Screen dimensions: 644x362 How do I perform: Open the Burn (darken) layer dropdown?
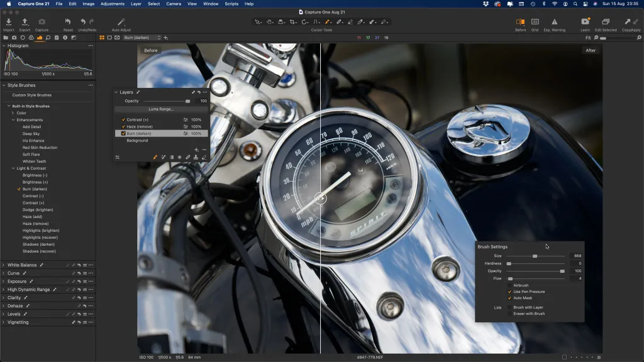(142, 38)
